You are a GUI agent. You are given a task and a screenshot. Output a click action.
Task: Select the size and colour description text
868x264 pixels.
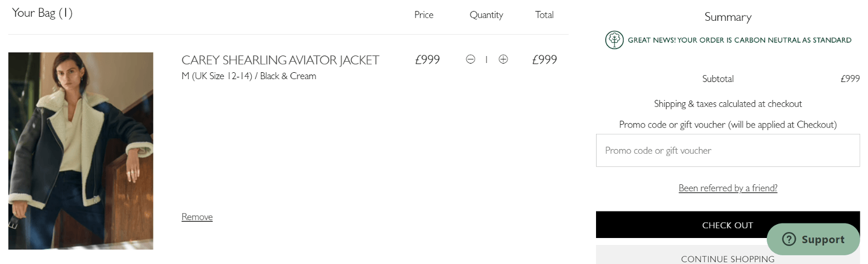[249, 76]
